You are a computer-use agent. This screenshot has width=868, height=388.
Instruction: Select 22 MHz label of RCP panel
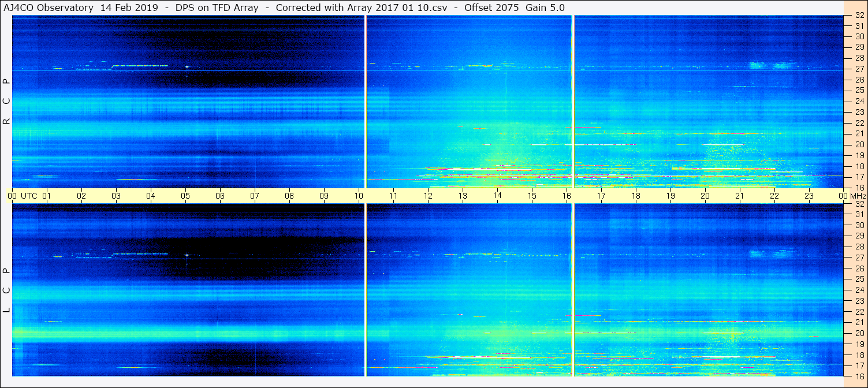pos(859,123)
